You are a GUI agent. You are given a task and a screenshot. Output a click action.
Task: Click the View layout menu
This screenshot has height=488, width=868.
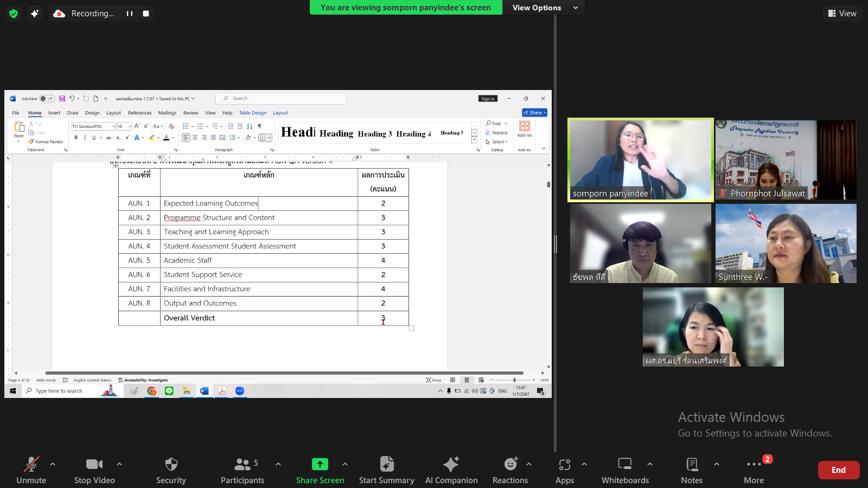coord(842,14)
